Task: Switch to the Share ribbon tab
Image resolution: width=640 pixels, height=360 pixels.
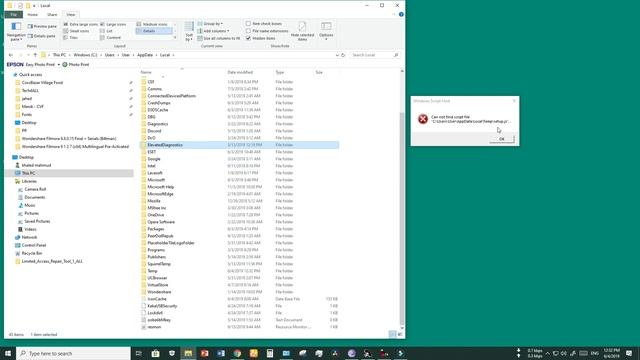Action: pos(52,15)
